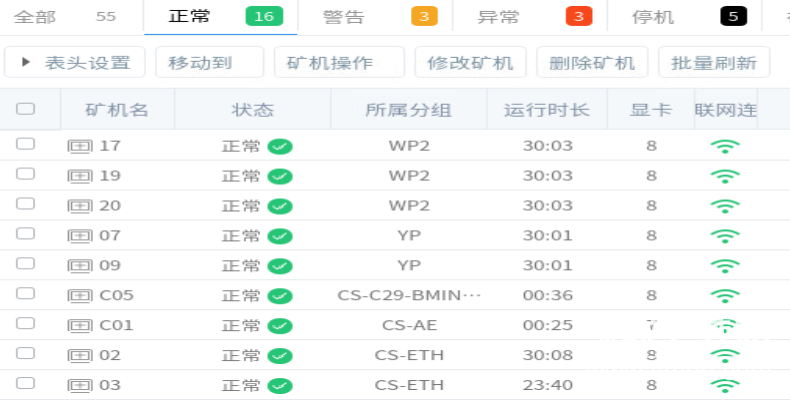Click the wifi connection icon for miner 20
The height and width of the screenshot is (401, 790).
click(x=724, y=206)
